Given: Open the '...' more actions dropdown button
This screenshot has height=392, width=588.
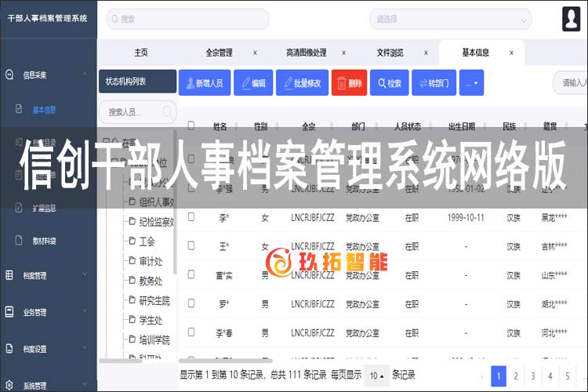Looking at the screenshot, I should 471,83.
